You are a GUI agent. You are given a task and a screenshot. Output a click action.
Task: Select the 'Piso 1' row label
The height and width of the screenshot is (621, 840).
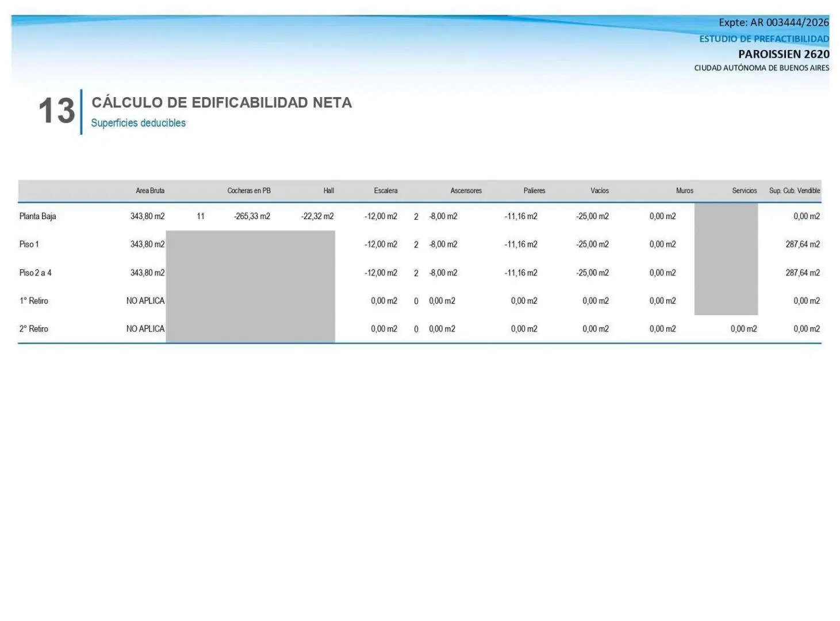29,244
